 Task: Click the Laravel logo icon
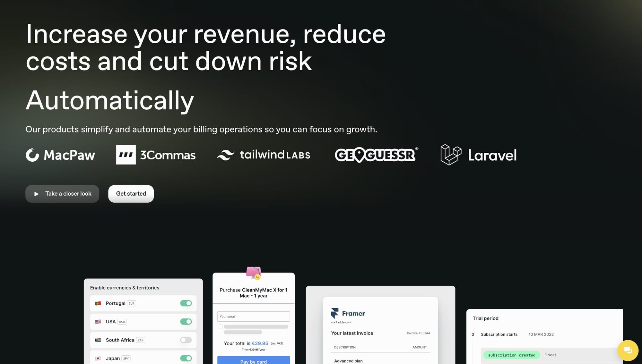coord(451,155)
